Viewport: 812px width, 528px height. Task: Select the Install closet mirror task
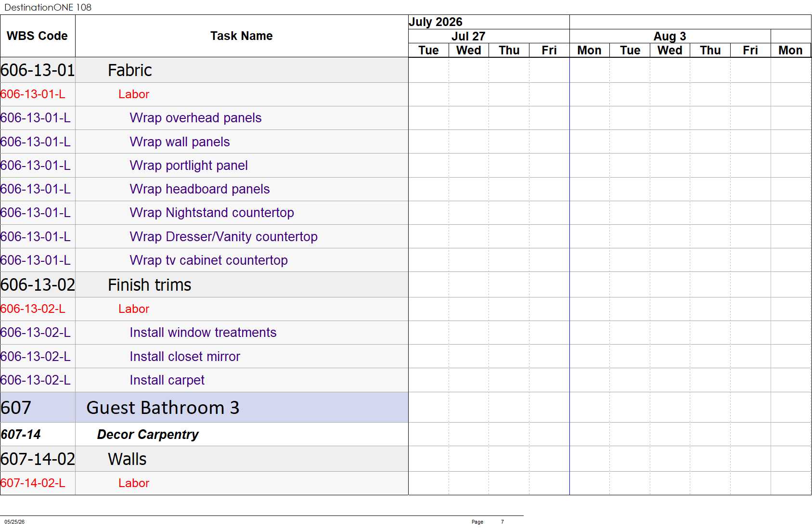[185, 357]
